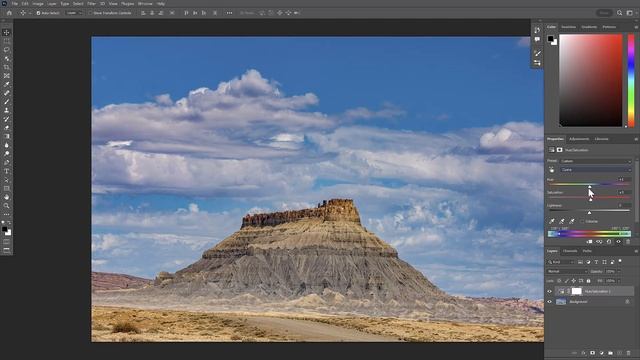Click the on-image targeted adjustment hand icon
This screenshot has width=640, height=360.
[x=552, y=170]
